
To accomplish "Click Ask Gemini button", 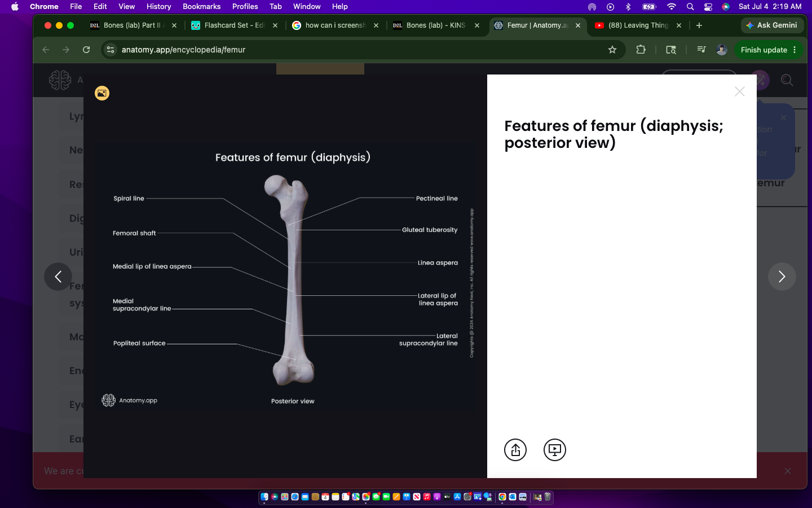I will pyautogui.click(x=772, y=25).
